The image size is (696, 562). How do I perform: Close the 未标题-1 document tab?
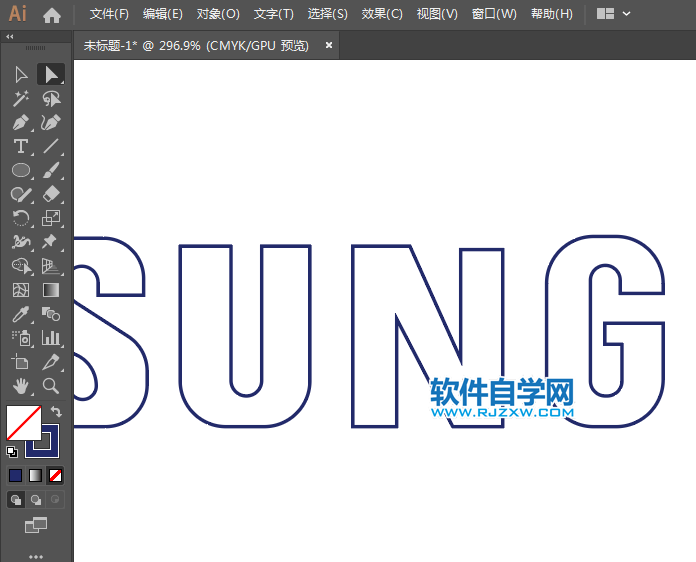point(328,45)
